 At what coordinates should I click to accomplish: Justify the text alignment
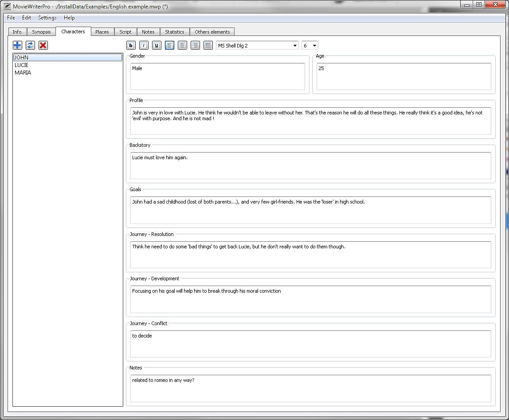208,45
